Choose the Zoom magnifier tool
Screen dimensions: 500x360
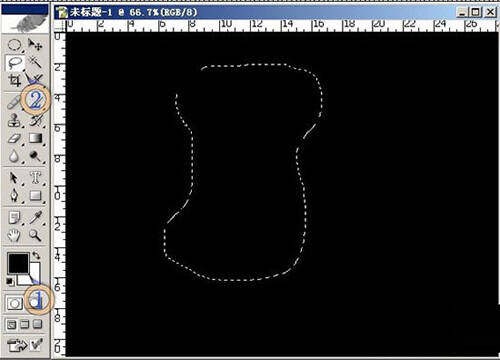(35, 235)
